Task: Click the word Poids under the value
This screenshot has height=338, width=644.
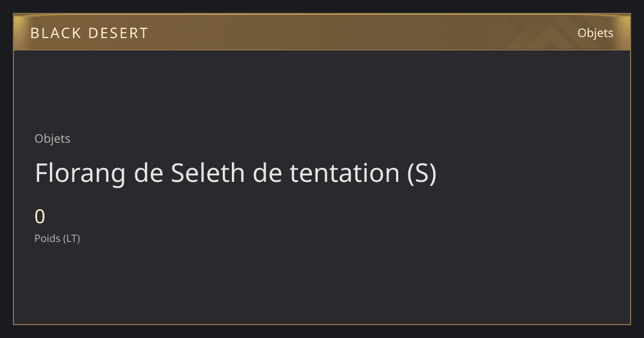Action: pos(48,238)
